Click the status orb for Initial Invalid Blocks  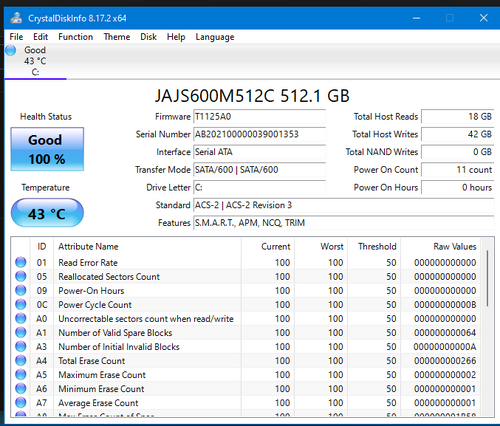click(x=21, y=346)
